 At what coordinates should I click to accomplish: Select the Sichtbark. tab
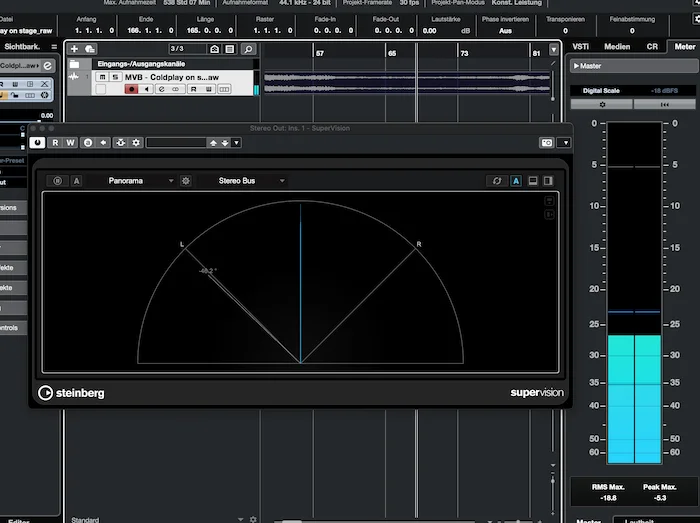pyautogui.click(x=22, y=46)
